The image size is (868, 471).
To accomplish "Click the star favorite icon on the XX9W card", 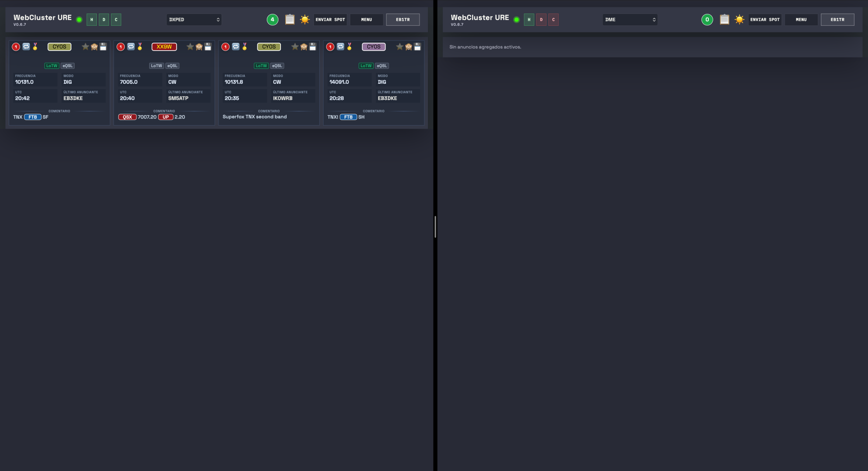I will coord(190,47).
